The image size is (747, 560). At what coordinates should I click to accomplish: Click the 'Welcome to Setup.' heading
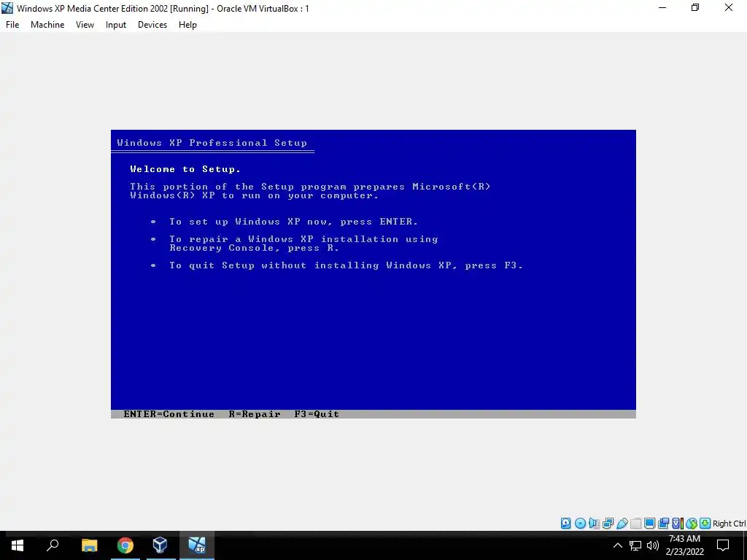tap(185, 169)
